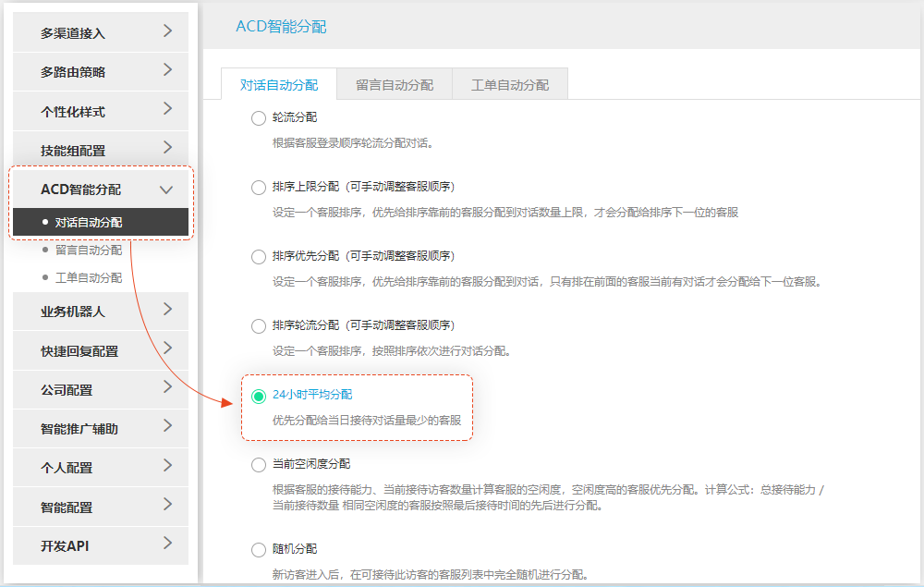
Task: Expand the 个人配置 chevron arrow
Action: (167, 465)
